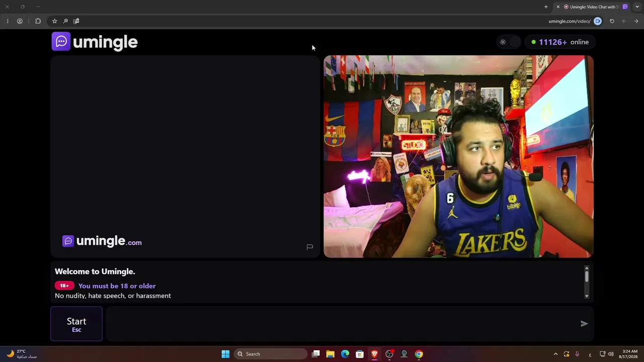Select the Umingle: Video Chat tab
Image resolution: width=644 pixels, height=362 pixels.
pyautogui.click(x=592, y=7)
